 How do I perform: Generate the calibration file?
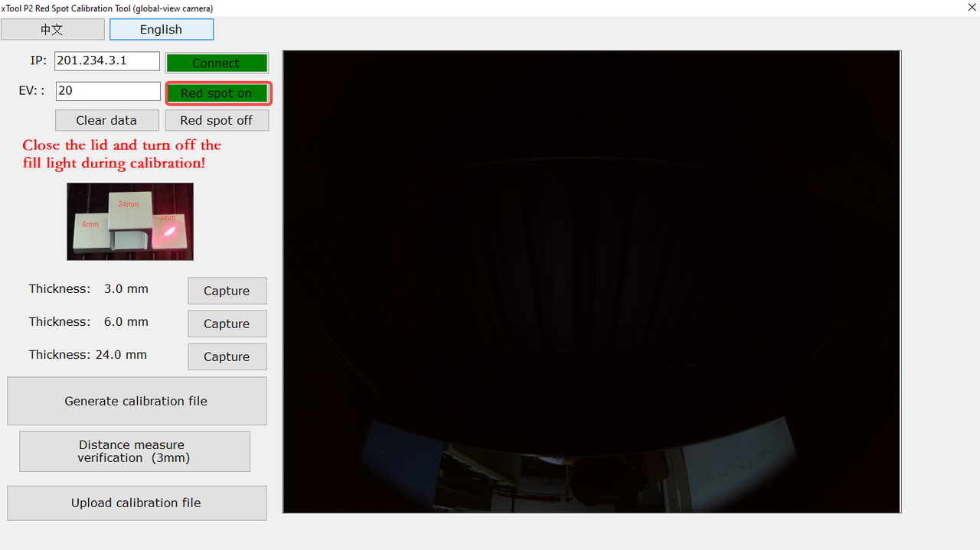[136, 402]
